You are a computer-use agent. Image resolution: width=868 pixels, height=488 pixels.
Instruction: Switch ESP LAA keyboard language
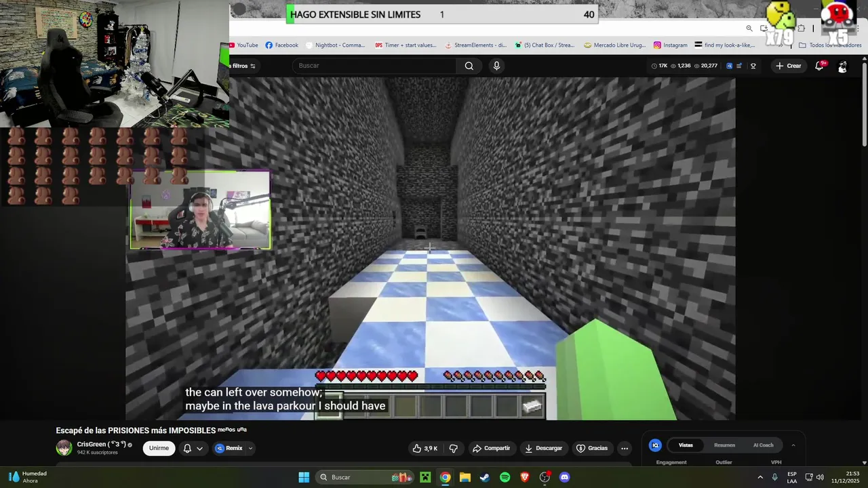792,477
